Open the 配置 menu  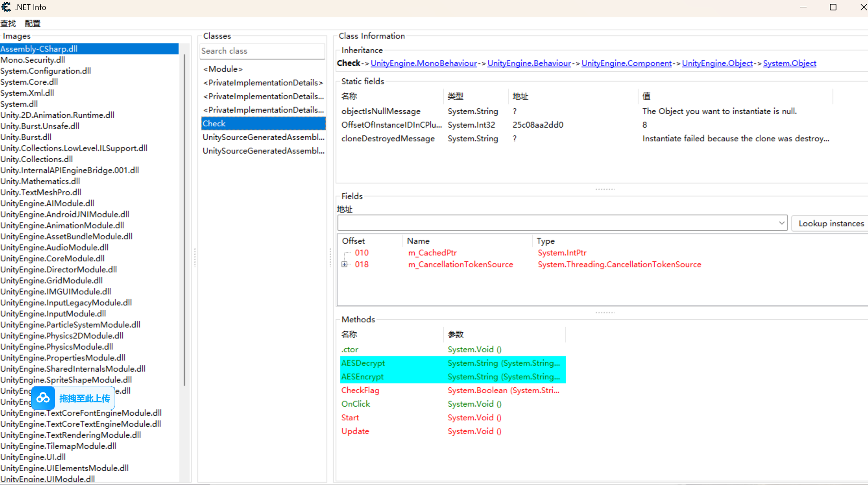coord(32,23)
